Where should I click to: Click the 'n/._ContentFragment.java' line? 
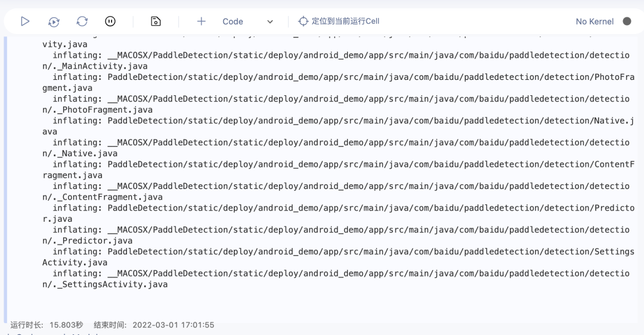point(103,197)
